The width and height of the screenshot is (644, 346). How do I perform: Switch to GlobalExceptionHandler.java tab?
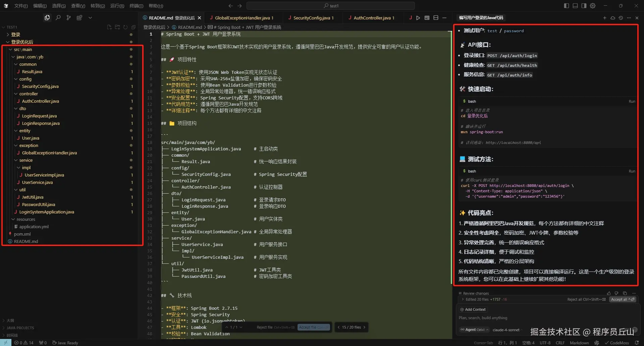coord(244,18)
